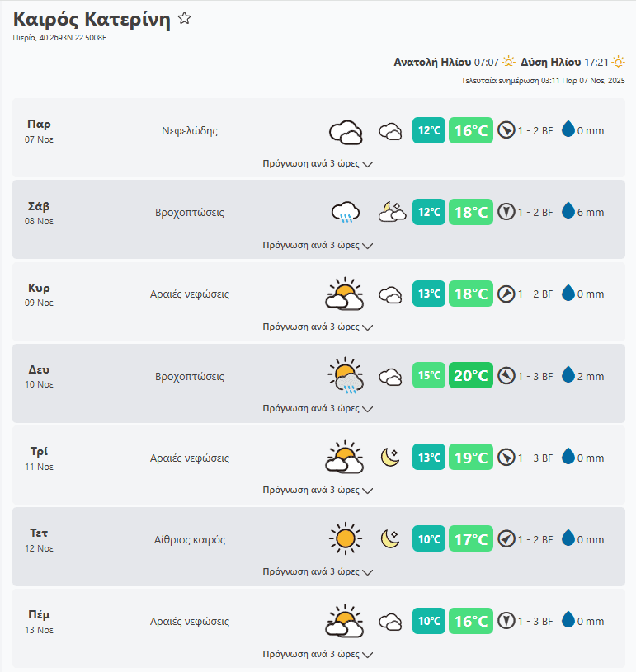Click the cloudy weather icon for Παρ
636x672 pixels.
click(346, 131)
